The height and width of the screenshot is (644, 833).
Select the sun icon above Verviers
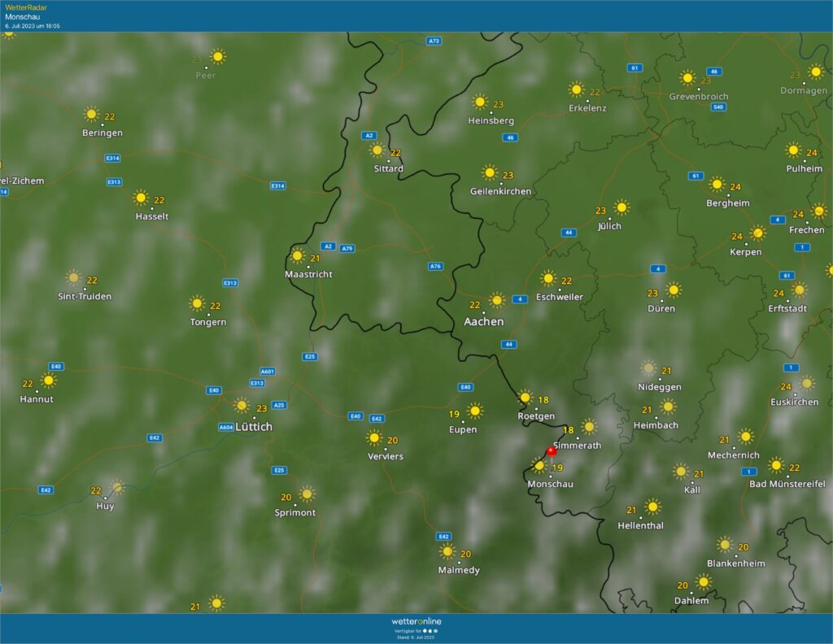click(374, 438)
